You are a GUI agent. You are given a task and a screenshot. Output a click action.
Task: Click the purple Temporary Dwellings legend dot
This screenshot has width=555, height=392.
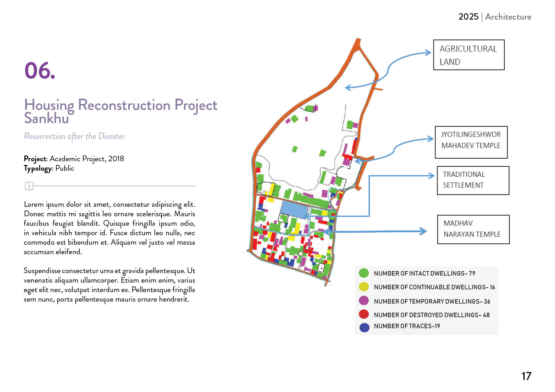(x=364, y=301)
